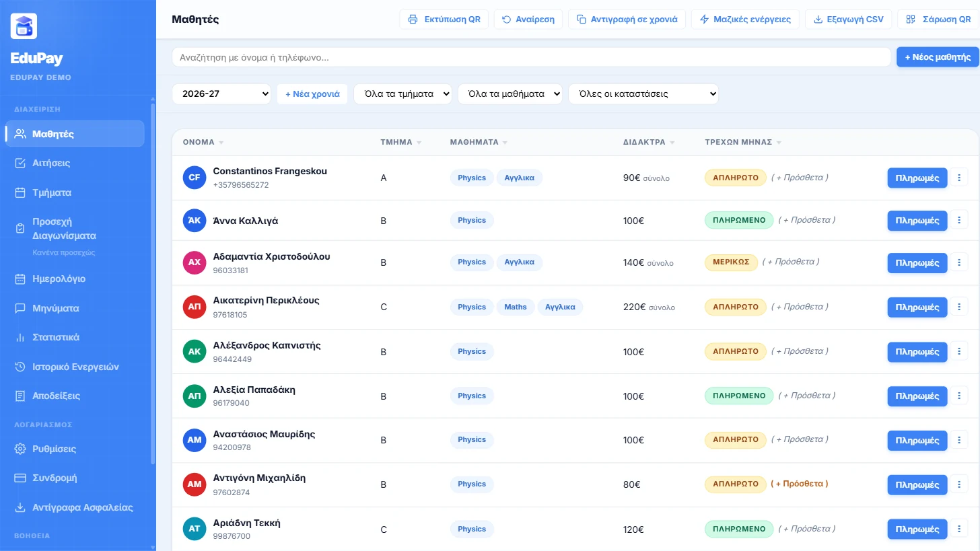The width and height of the screenshot is (980, 551).
Task: Open more options for Αριάδνη Τεκκή
Action: pyautogui.click(x=959, y=529)
